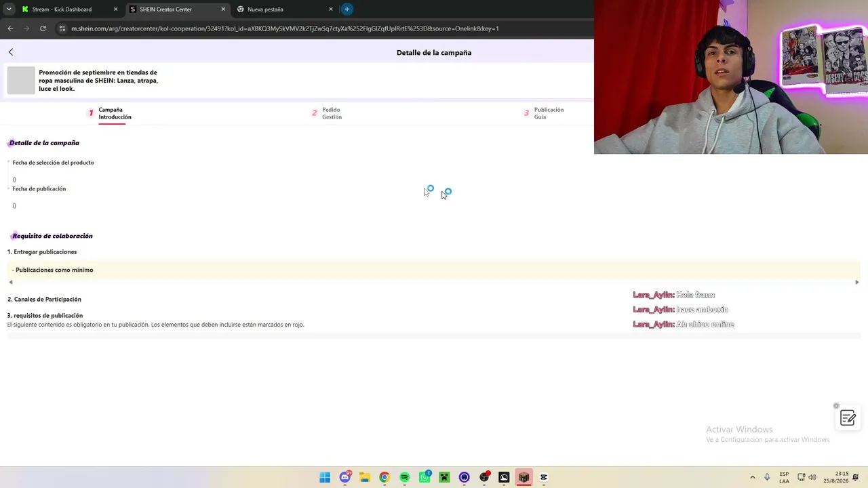Viewport: 868px width, 488px height.
Task: Click the Publicaciones como mínimo row
Action: 433,270
